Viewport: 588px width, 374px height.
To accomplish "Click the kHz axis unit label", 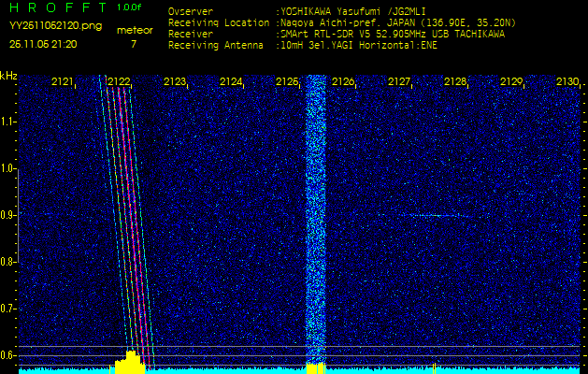I will coord(8,76).
